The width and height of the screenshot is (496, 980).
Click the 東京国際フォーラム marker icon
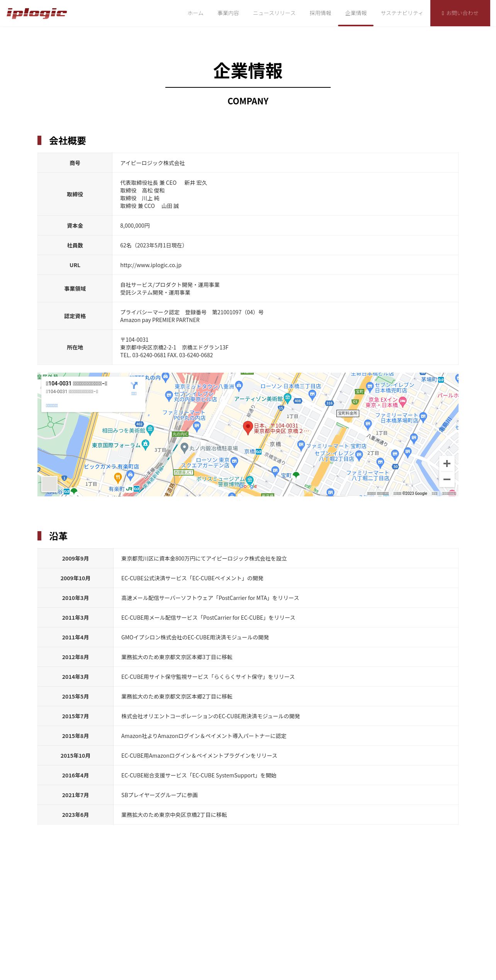pyautogui.click(x=145, y=444)
